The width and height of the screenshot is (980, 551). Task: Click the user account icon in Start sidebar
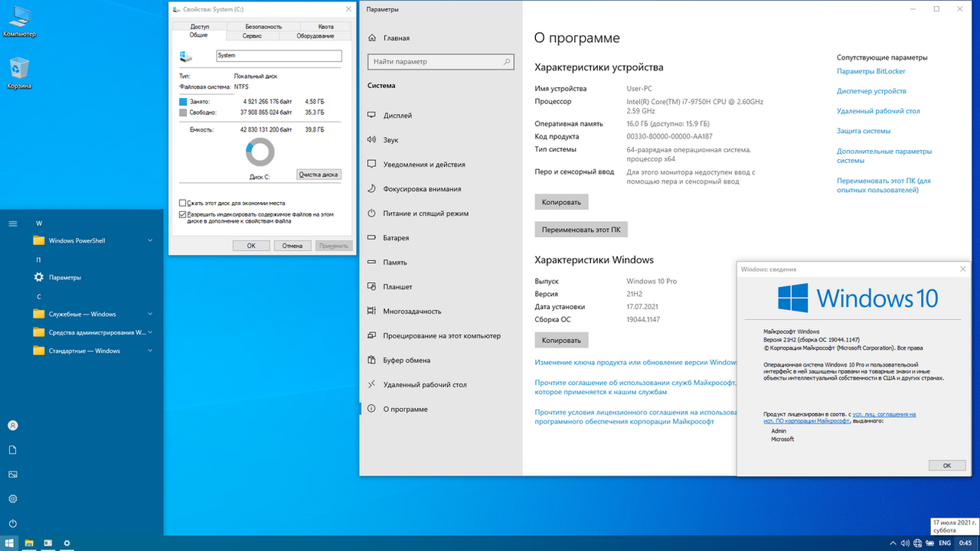coord(13,425)
